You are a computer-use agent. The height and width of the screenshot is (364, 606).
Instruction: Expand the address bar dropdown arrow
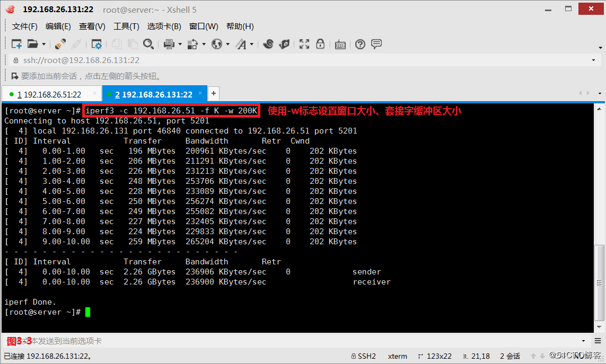[x=594, y=60]
